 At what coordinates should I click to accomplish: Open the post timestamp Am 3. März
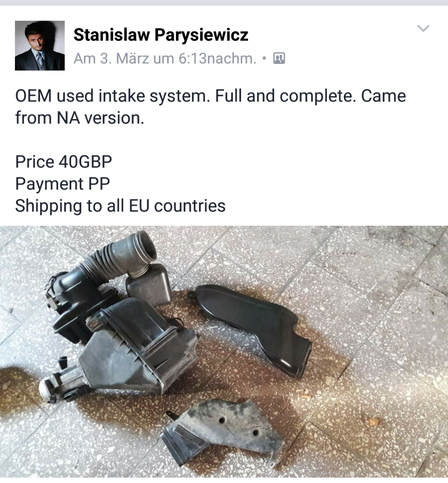pyautogui.click(x=165, y=58)
